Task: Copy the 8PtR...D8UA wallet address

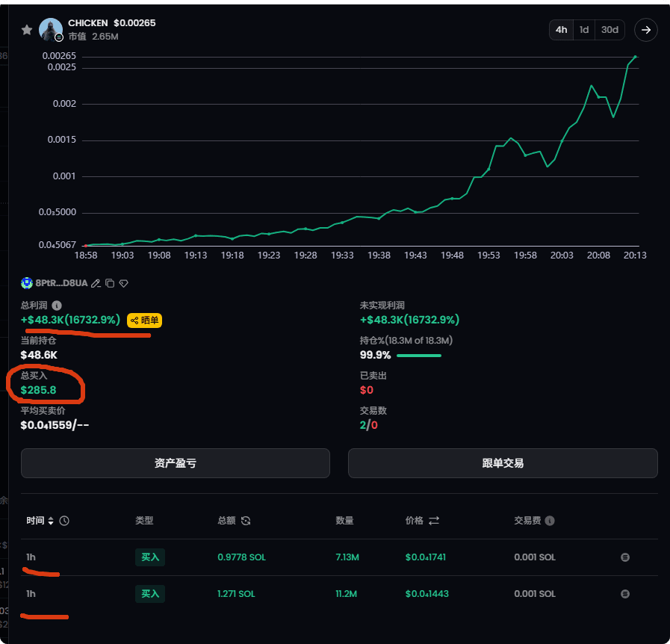Action: click(110, 283)
